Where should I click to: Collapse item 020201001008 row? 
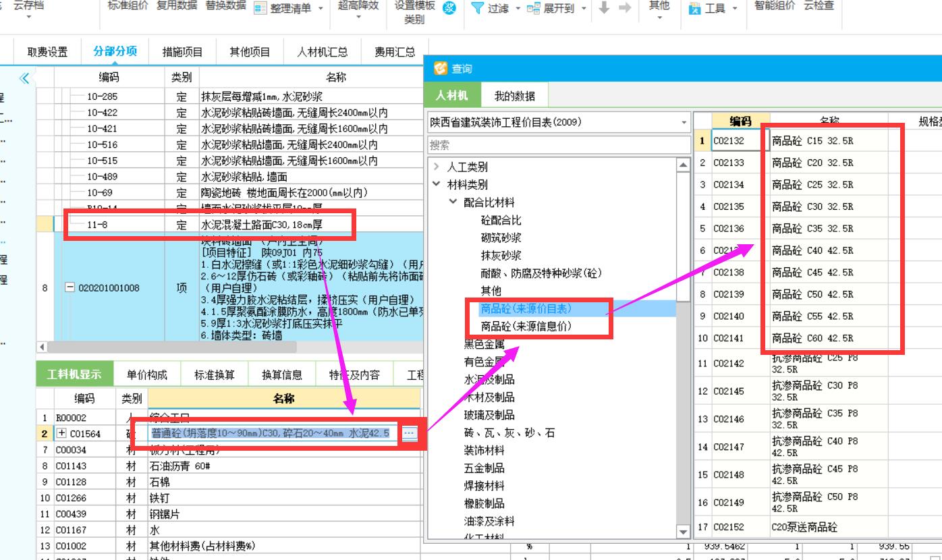click(70, 287)
